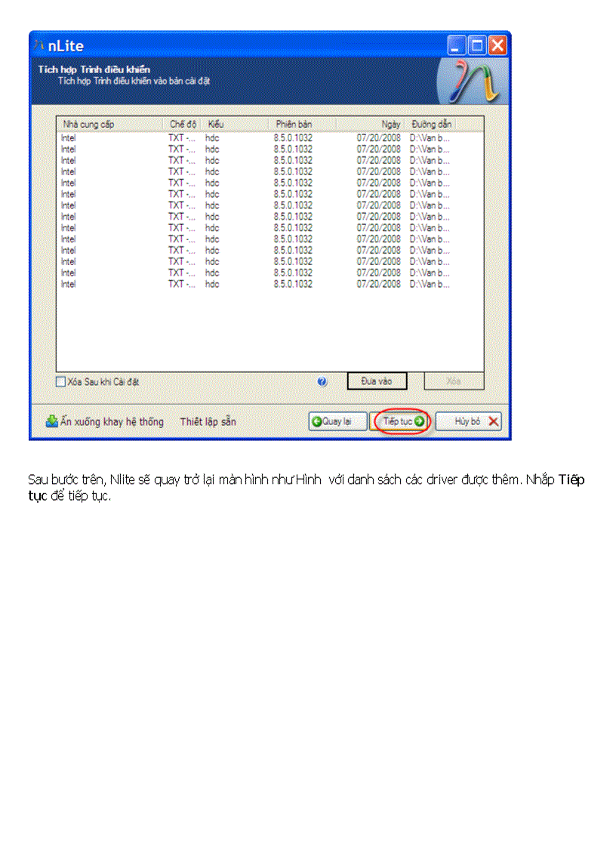616x848 pixels.
Task: Click the red X icon on 'Hủy bỏ'
Action: pos(494,421)
